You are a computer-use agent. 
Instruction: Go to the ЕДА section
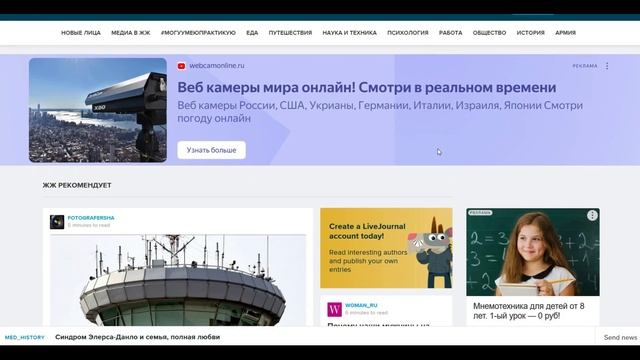coord(252,33)
